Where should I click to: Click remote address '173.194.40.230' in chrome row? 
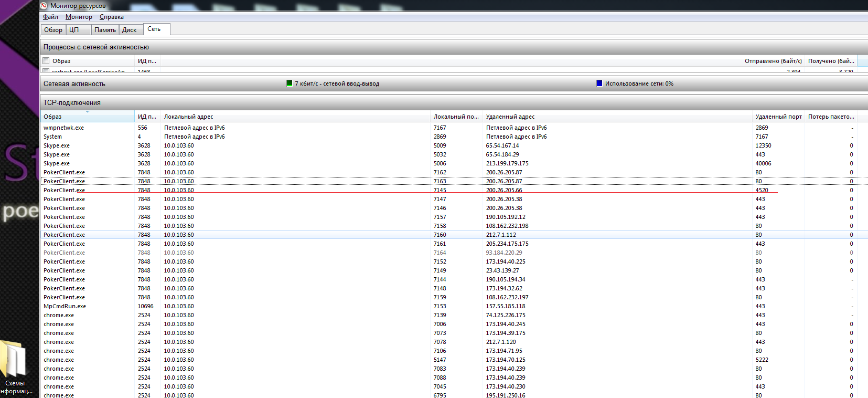(506, 386)
